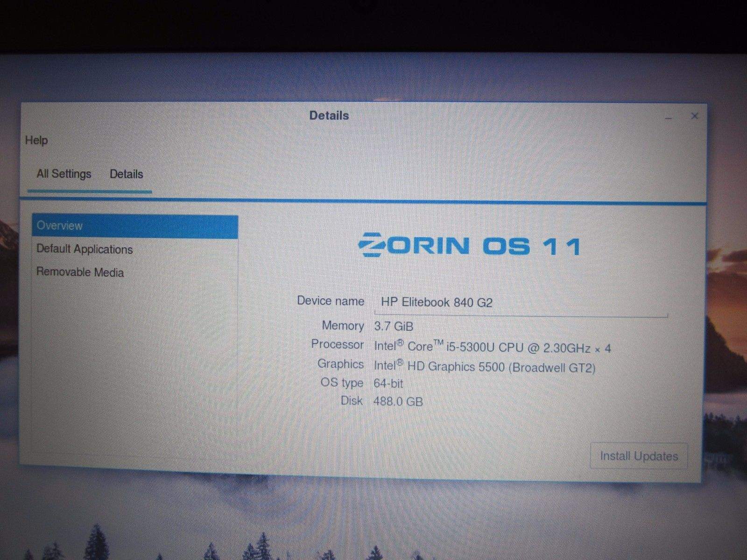Go back to All Settings

click(x=64, y=174)
